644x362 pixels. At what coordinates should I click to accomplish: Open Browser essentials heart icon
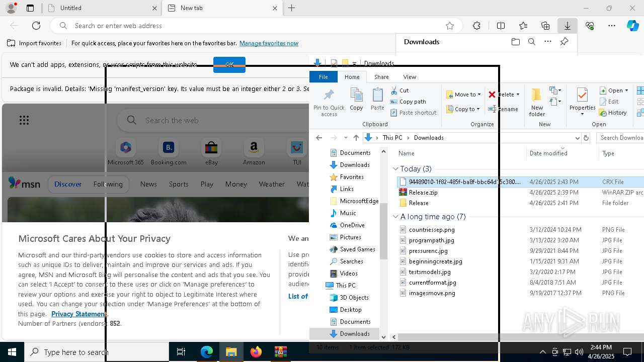coord(590,26)
